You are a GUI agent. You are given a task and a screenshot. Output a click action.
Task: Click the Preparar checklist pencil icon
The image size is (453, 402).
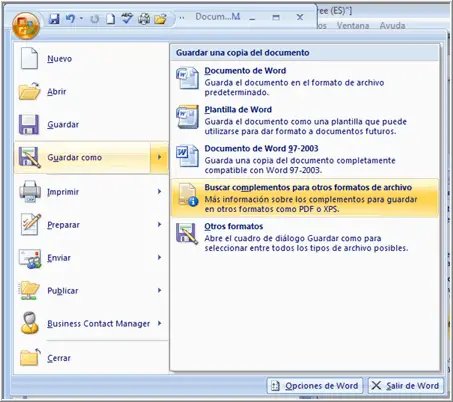pyautogui.click(x=31, y=224)
